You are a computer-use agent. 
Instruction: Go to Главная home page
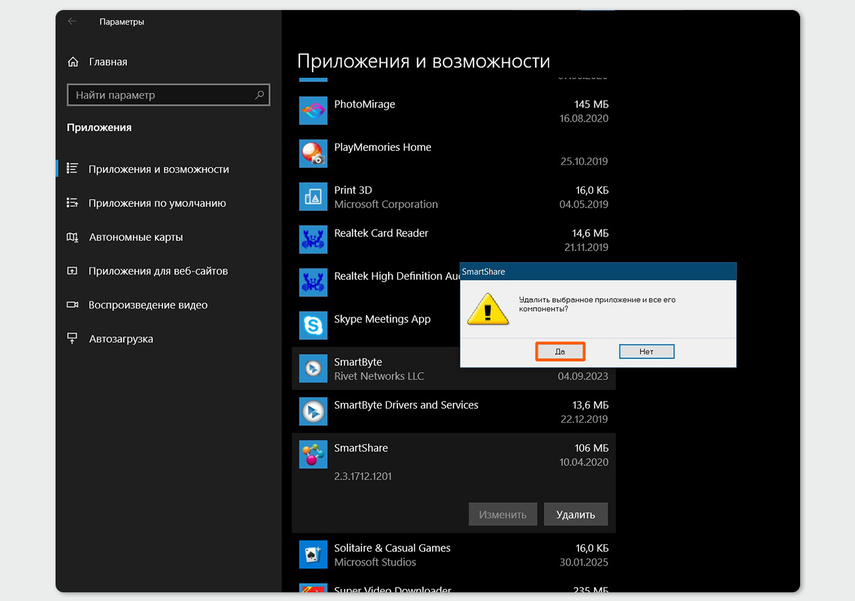point(107,62)
